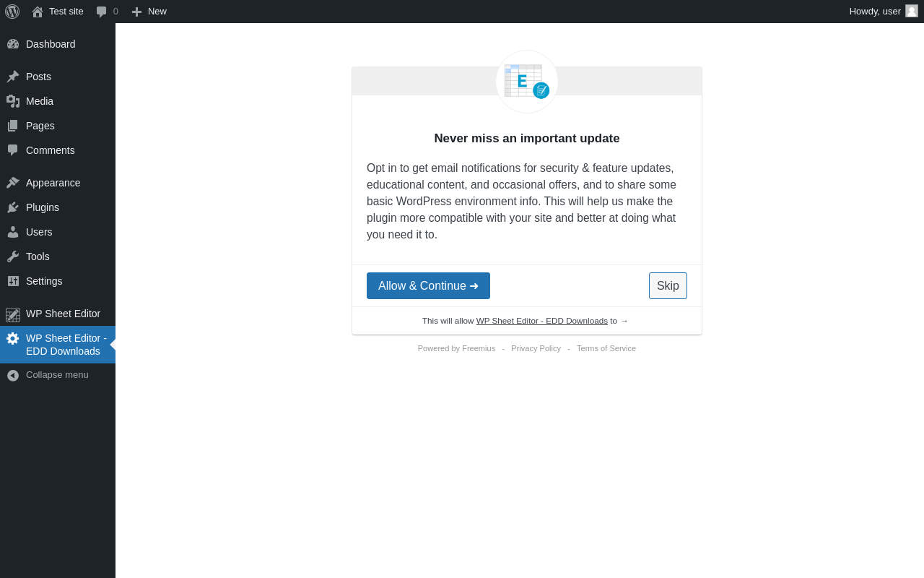Click the WordPress logo icon

[12, 12]
